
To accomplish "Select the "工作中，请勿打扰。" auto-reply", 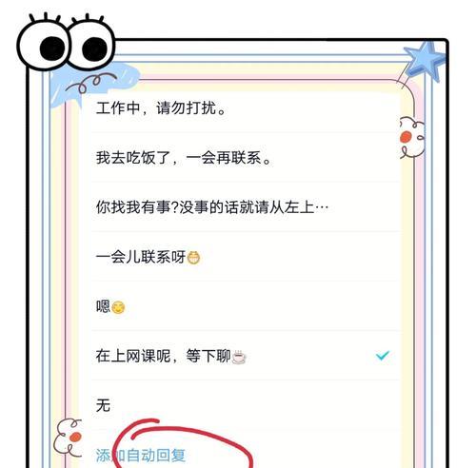I will [x=245, y=107].
